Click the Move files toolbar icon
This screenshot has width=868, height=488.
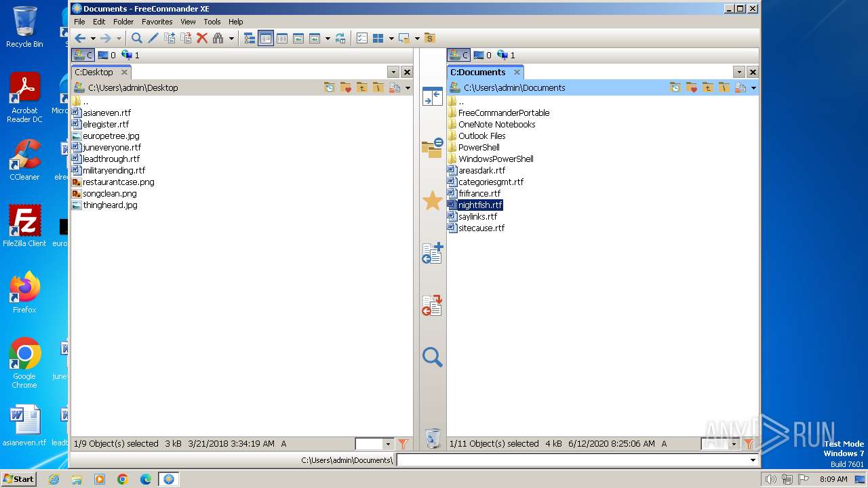186,39
